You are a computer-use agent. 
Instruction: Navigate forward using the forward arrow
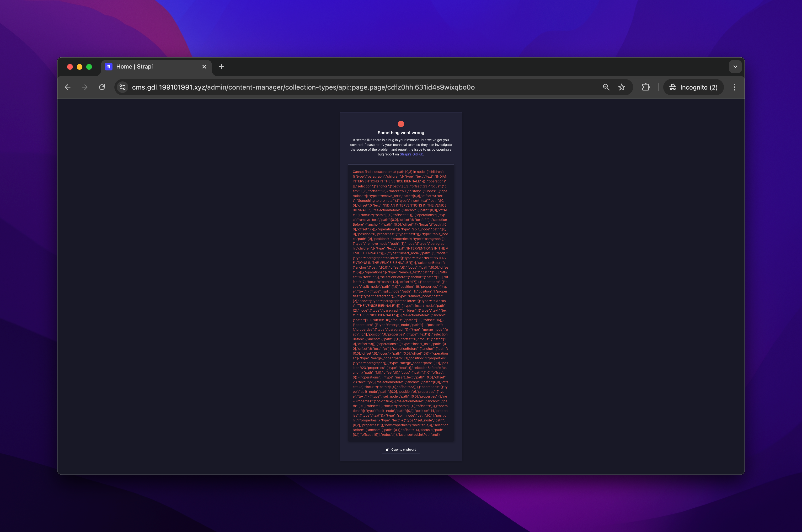pyautogui.click(x=85, y=87)
